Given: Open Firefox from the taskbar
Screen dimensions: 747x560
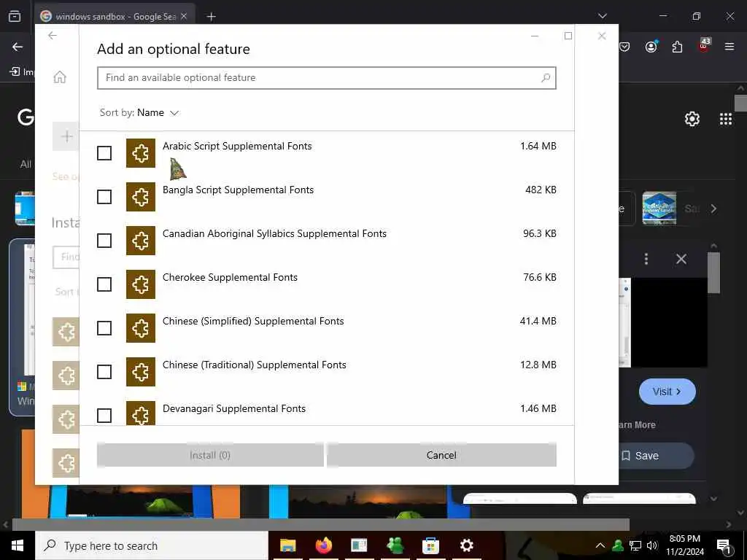Looking at the screenshot, I should [323, 545].
